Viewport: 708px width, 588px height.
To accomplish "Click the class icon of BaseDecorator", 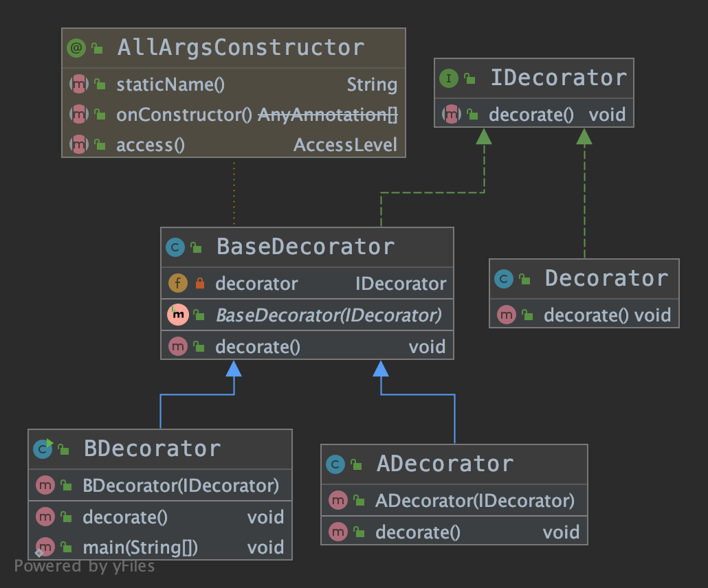I will [x=175, y=247].
